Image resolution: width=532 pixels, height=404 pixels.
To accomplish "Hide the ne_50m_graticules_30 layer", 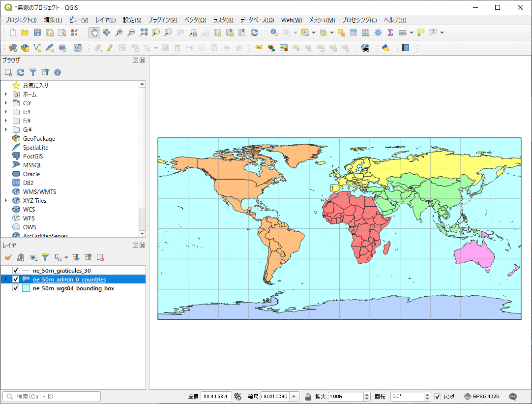I will pyautogui.click(x=15, y=270).
